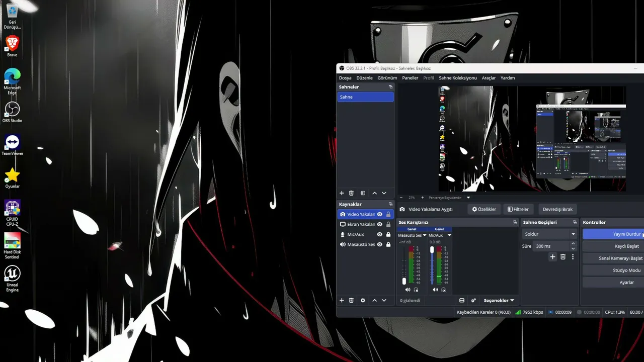Viewport: 644px width, 362px height.
Task: Undock the Ses Karıştırıcı panel via float icon
Action: (x=515, y=222)
